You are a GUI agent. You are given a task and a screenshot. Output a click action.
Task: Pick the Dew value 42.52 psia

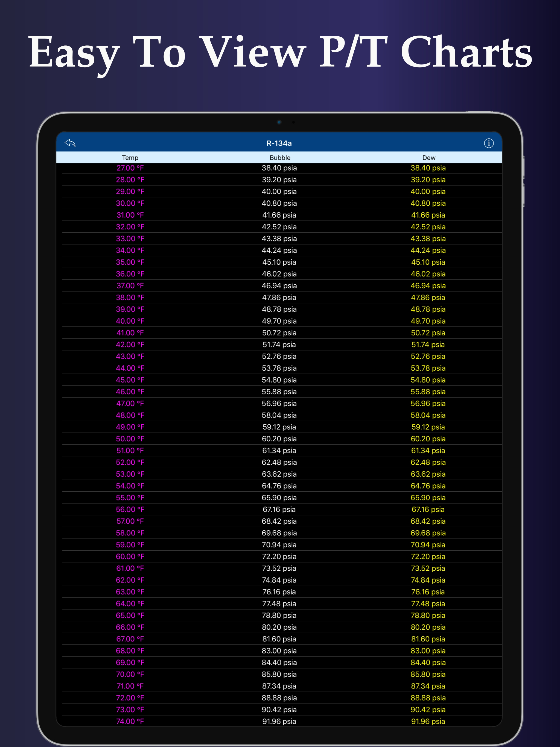coord(428,227)
